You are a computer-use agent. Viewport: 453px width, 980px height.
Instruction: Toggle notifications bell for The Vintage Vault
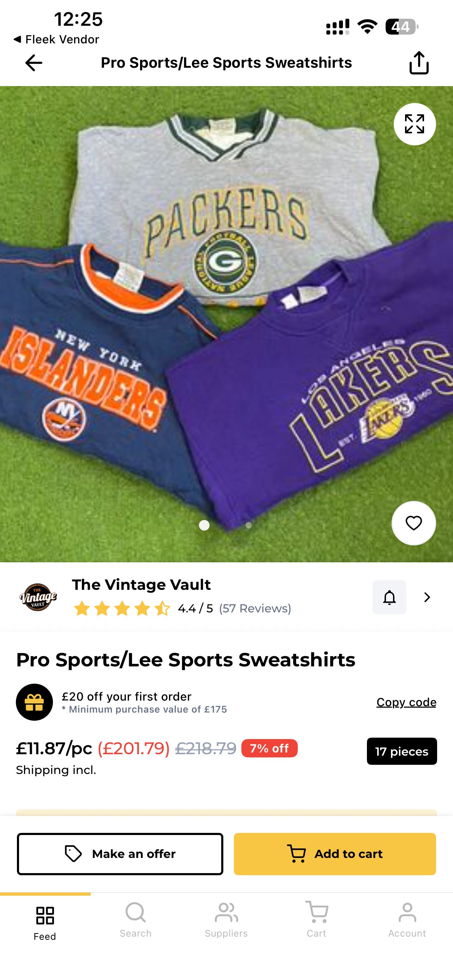[x=389, y=597]
